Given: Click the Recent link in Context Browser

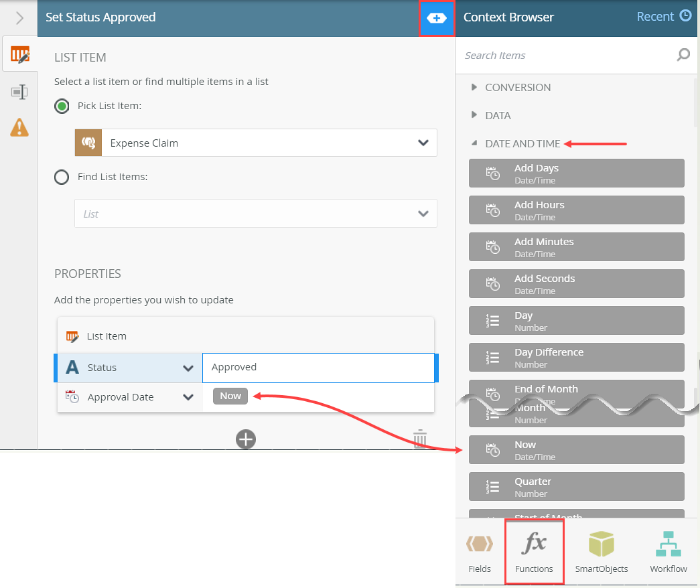Looking at the screenshot, I should pyautogui.click(x=656, y=15).
